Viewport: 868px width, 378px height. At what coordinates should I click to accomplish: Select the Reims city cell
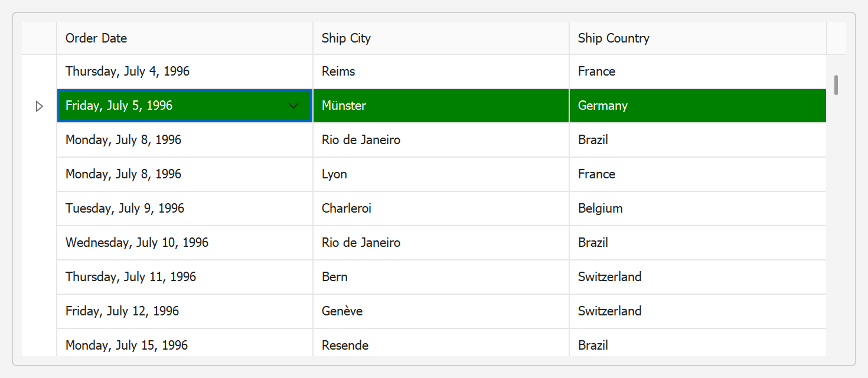point(440,71)
